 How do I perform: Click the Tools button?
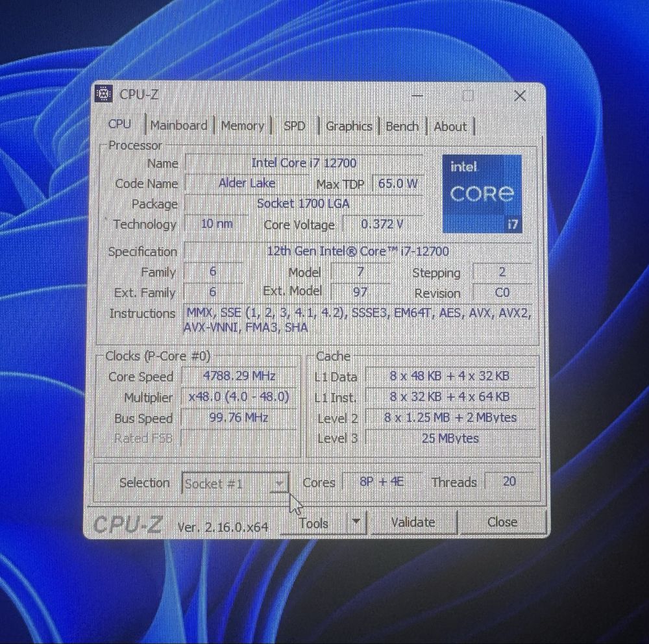[x=313, y=523]
